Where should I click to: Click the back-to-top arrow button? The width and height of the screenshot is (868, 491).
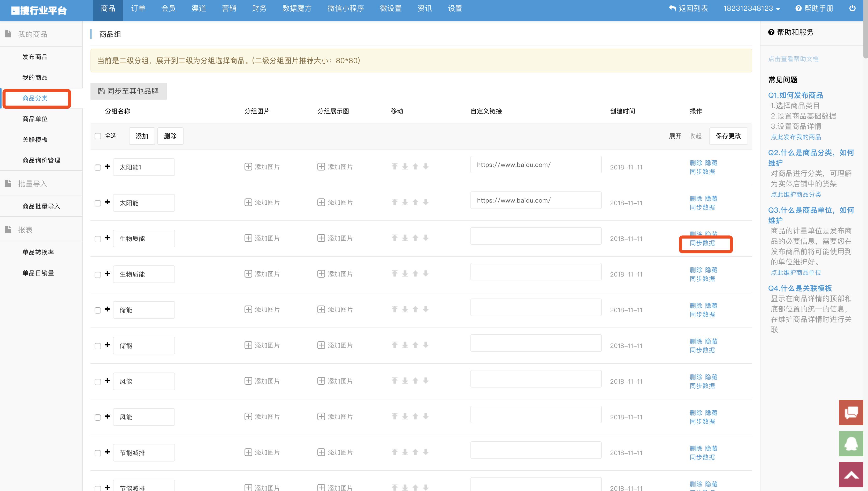[x=851, y=475]
